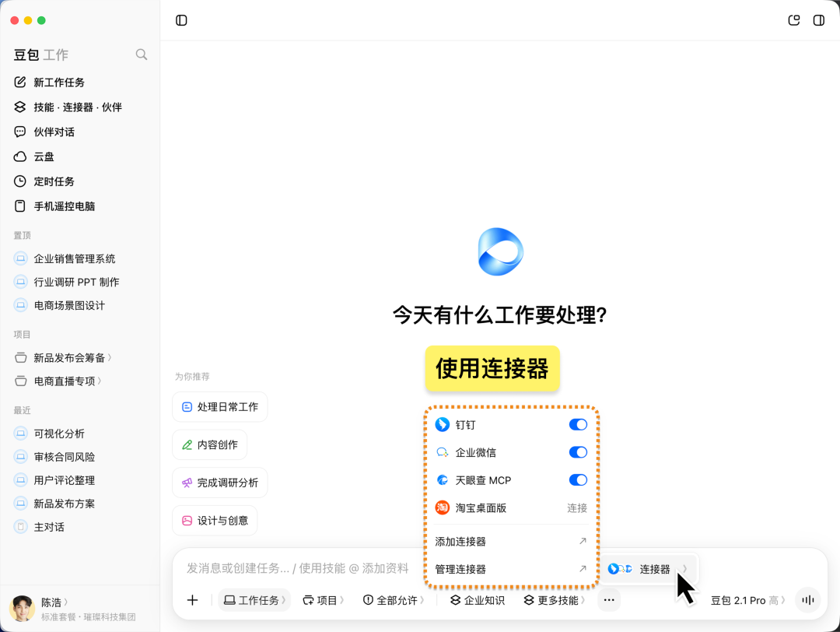Viewport: 840px width, 632px height.
Task: Choose suggestion 设计与创意
Action: point(215,521)
